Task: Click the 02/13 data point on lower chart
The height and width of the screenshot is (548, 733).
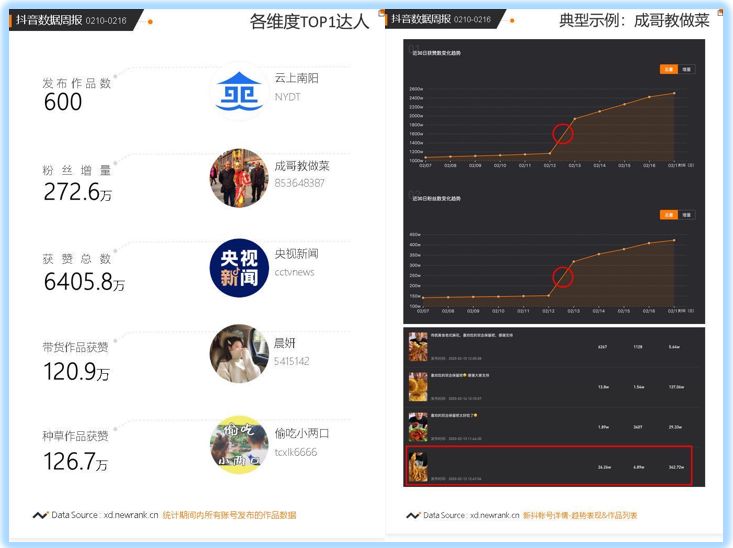Action: click(574, 261)
